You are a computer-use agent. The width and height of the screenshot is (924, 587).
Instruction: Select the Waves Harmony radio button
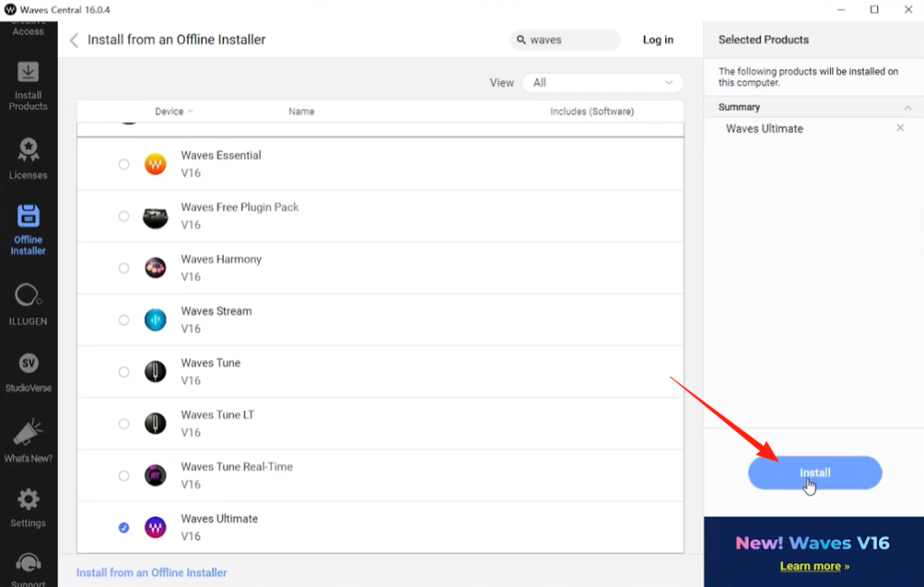click(x=124, y=268)
